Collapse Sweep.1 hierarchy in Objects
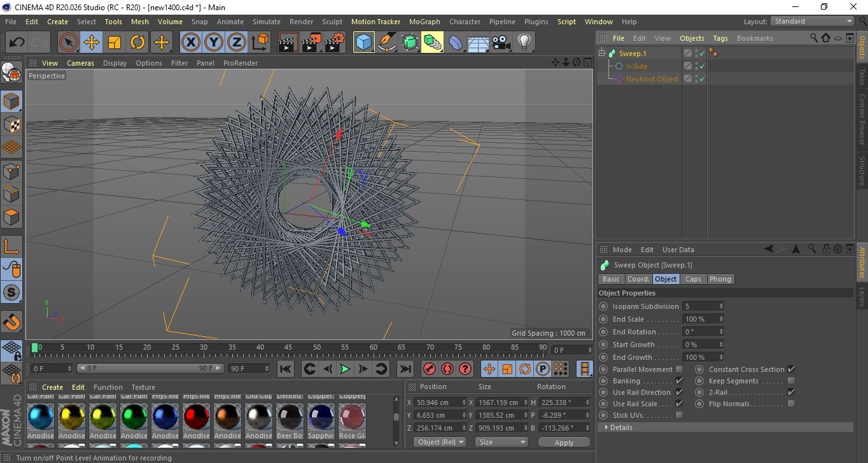This screenshot has height=463, width=868. [x=603, y=53]
